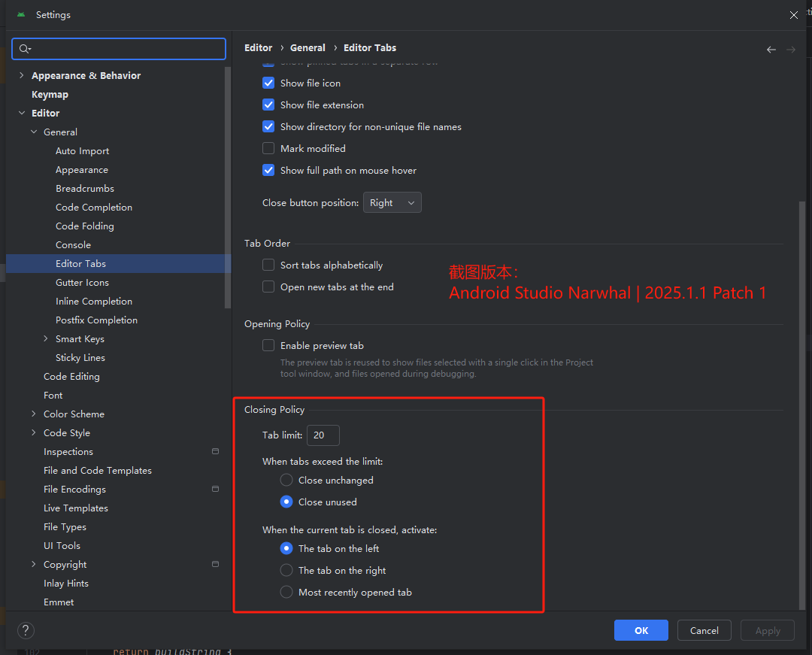
Task: Expand Appearance & Behavior section
Action: pyautogui.click(x=21, y=76)
